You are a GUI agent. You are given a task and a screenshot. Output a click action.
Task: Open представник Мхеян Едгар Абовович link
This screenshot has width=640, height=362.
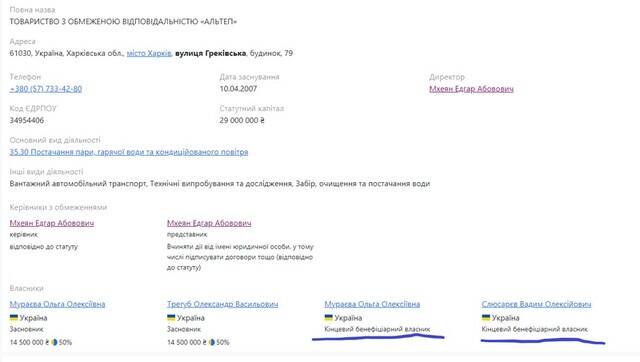click(x=209, y=223)
